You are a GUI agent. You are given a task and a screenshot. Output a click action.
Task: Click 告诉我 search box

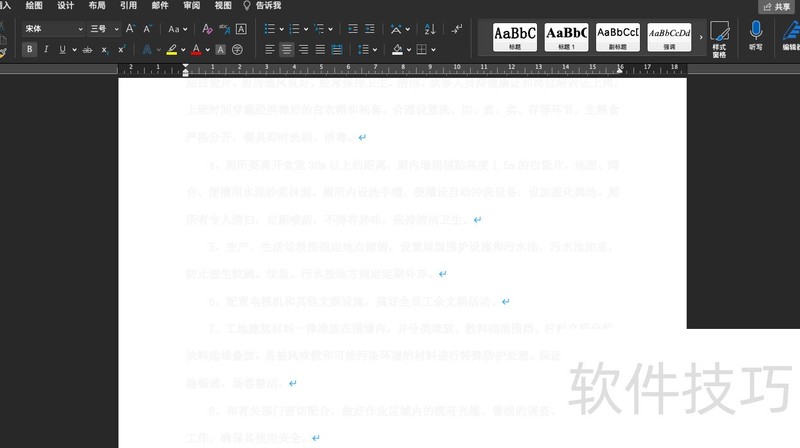262,6
